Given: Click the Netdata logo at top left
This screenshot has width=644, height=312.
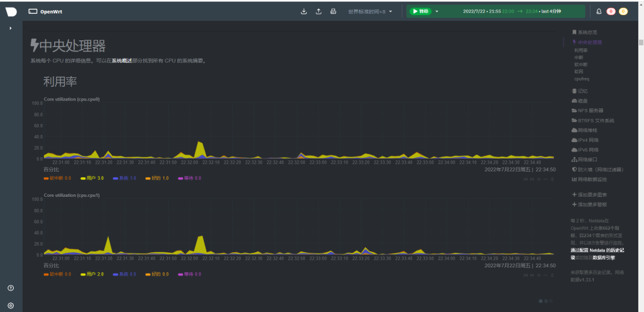Looking at the screenshot, I should pyautogui.click(x=11, y=12).
